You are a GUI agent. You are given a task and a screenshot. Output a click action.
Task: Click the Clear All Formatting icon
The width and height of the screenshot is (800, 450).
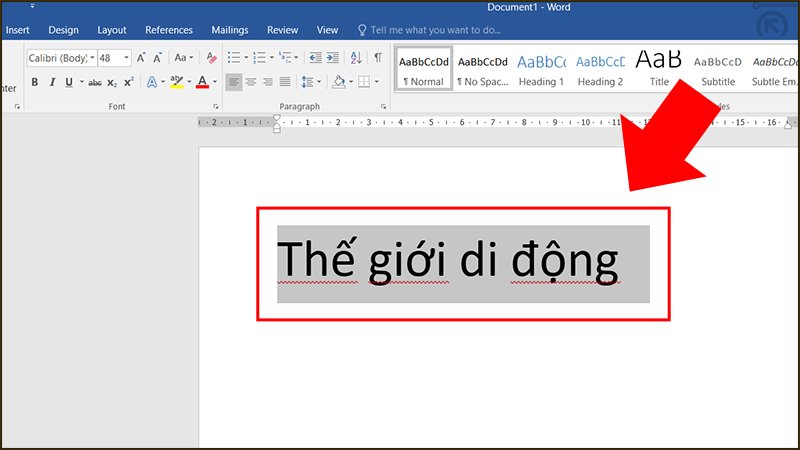[x=211, y=58]
